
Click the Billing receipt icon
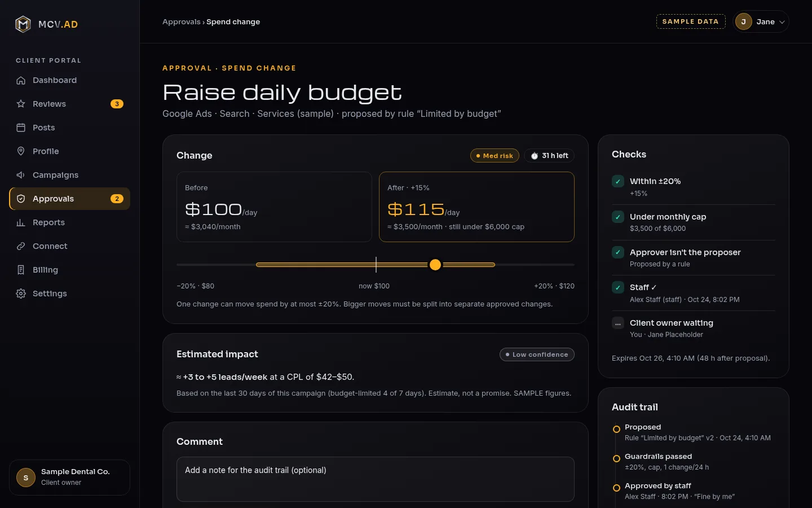tap(21, 270)
